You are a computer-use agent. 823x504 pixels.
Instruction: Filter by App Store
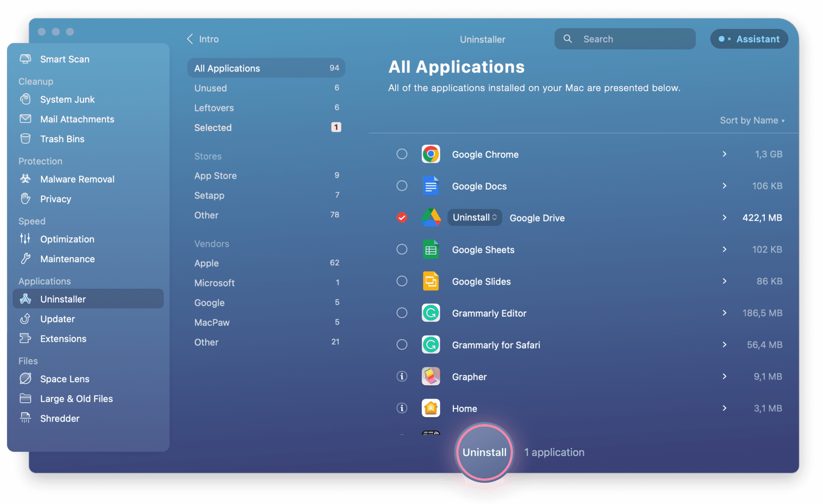coord(266,176)
